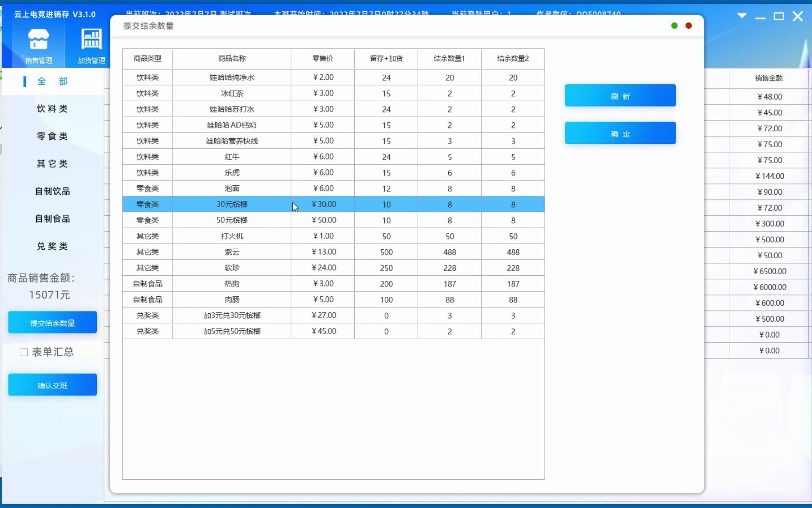The width and height of the screenshot is (812, 508).
Task: Open the dropdown triangle in title bar
Action: tap(742, 16)
